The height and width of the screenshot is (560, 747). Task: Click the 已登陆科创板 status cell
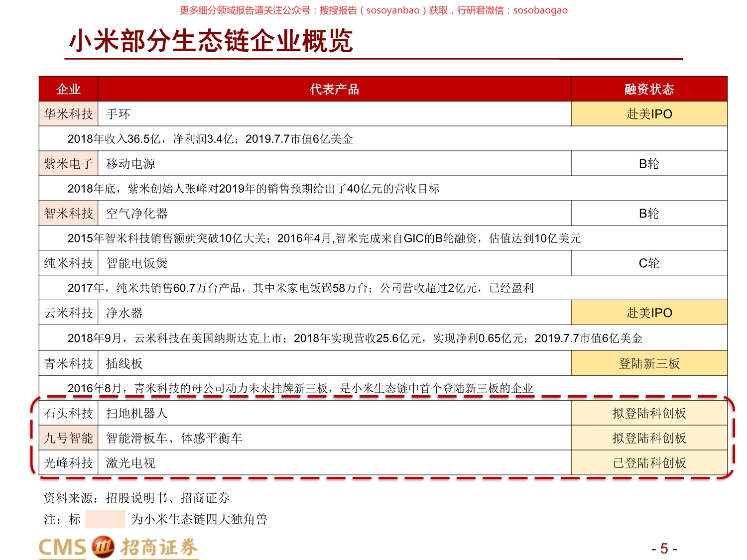tap(649, 463)
